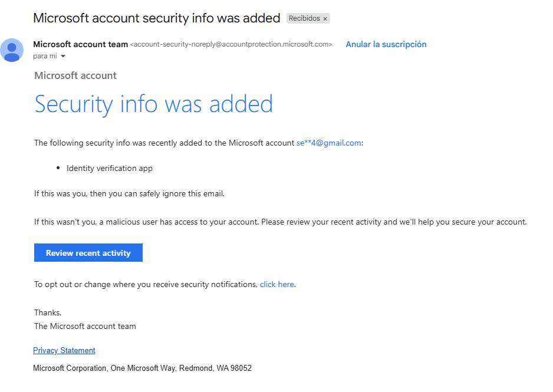Expand recipient details arrow beside "para mí"
The height and width of the screenshot is (392, 553).
coord(63,57)
